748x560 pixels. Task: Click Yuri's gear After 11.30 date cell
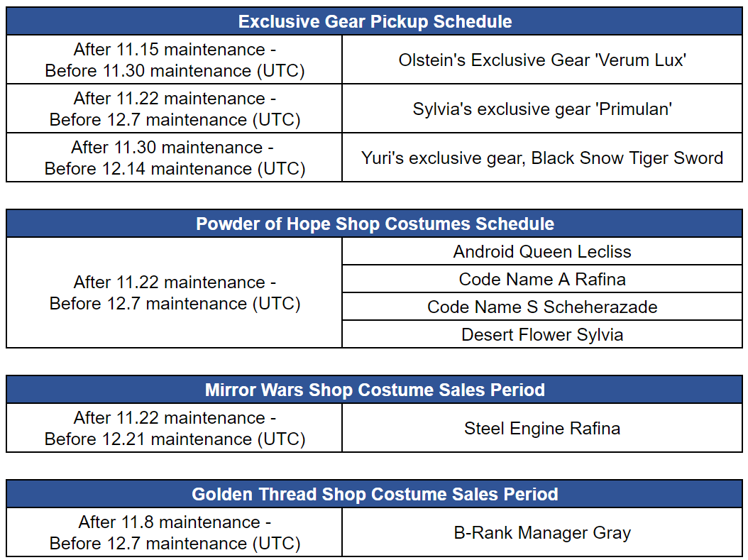[x=174, y=158]
